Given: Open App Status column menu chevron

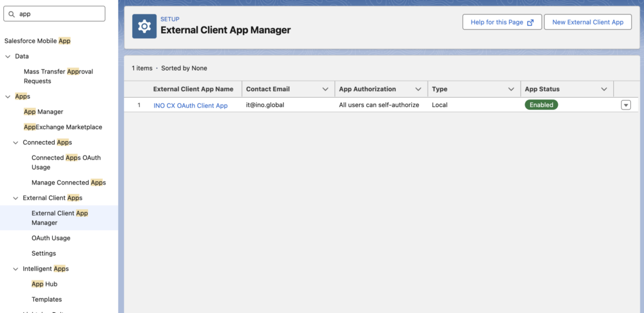Looking at the screenshot, I should (604, 89).
